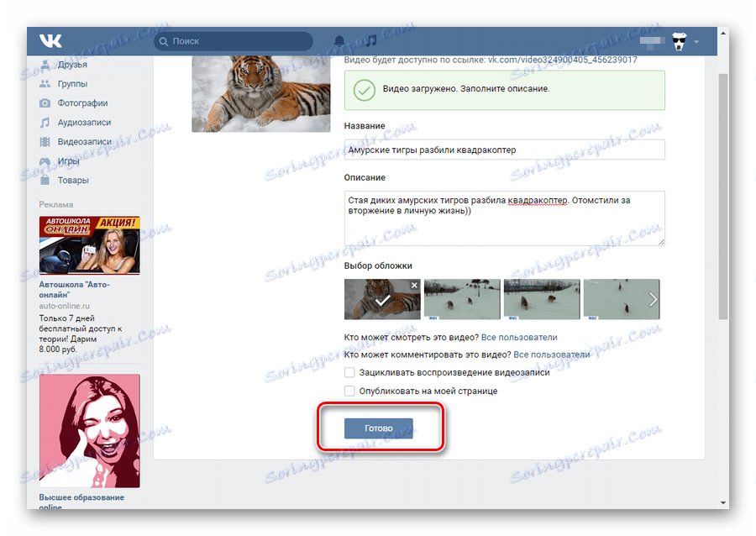Click the profile avatar with sunglasses

pyautogui.click(x=680, y=41)
